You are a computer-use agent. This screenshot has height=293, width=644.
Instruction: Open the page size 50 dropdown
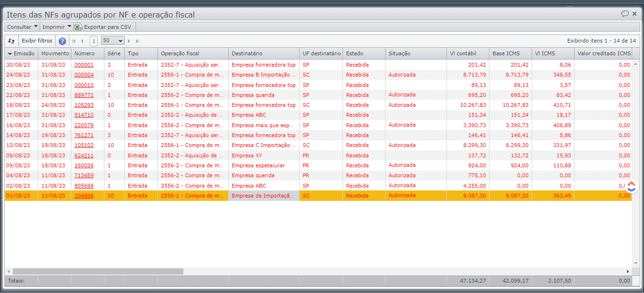click(113, 41)
